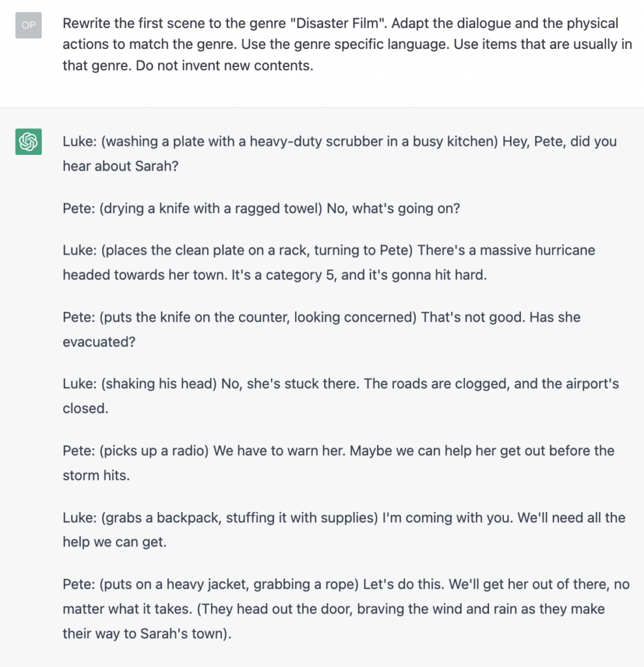The height and width of the screenshot is (667, 644).
Task: Click Luke's line about grabbing a backpack
Action: (344, 530)
